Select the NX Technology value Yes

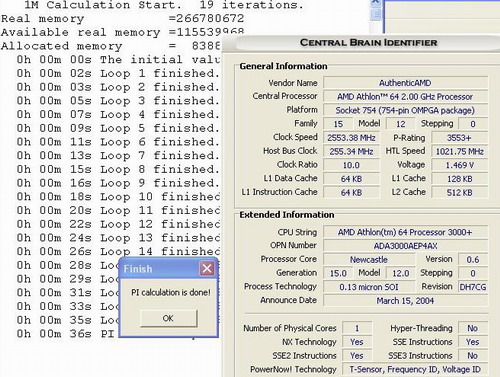357,342
